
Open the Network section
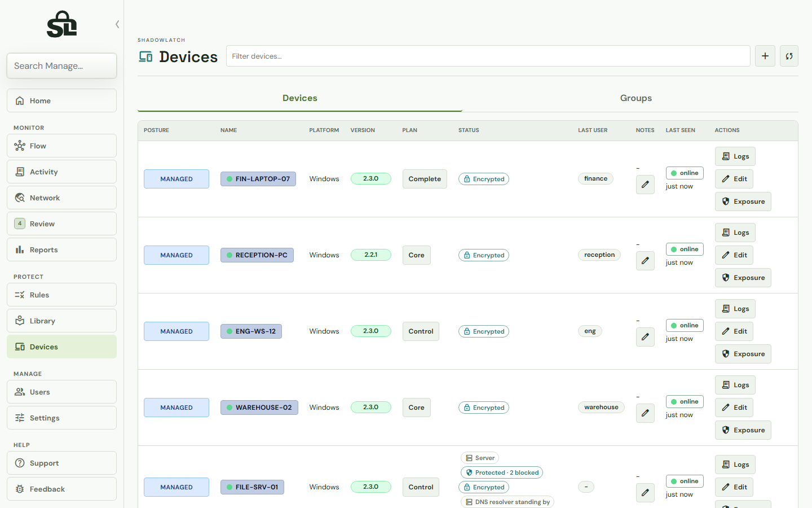[62, 198]
